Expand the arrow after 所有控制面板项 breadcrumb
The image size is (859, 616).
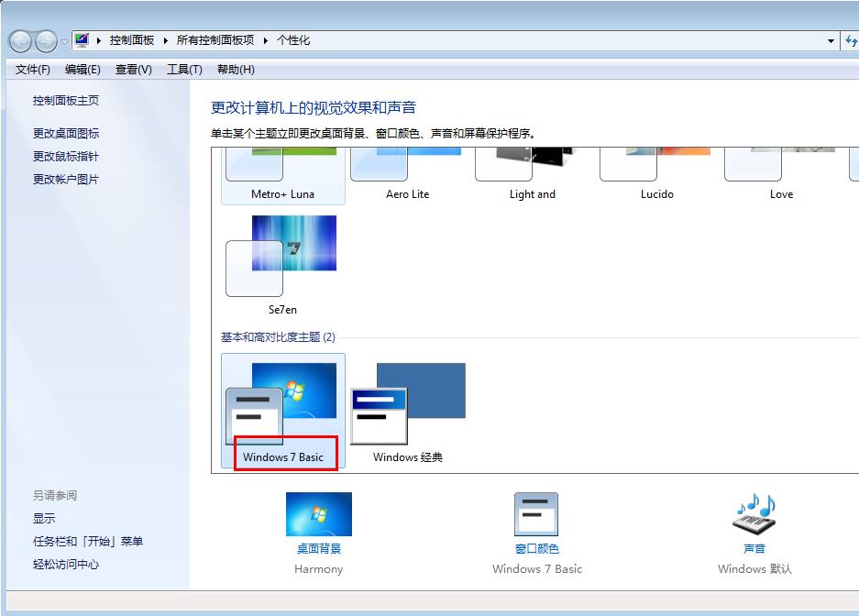265,40
